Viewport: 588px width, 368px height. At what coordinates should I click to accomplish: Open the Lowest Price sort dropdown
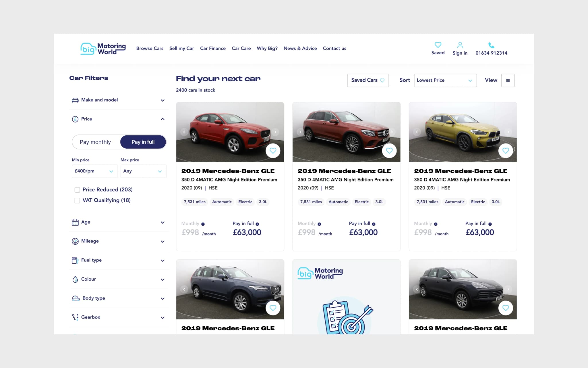445,80
